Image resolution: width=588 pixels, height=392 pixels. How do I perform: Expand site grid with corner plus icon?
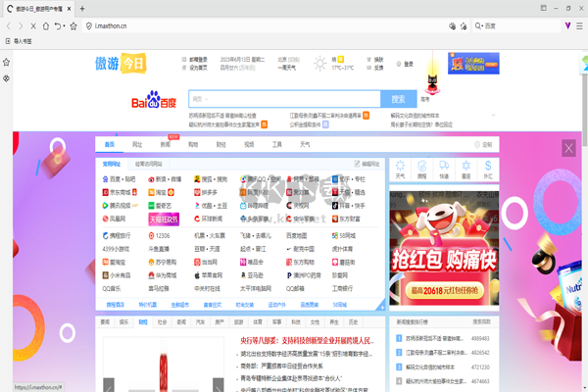click(x=381, y=307)
